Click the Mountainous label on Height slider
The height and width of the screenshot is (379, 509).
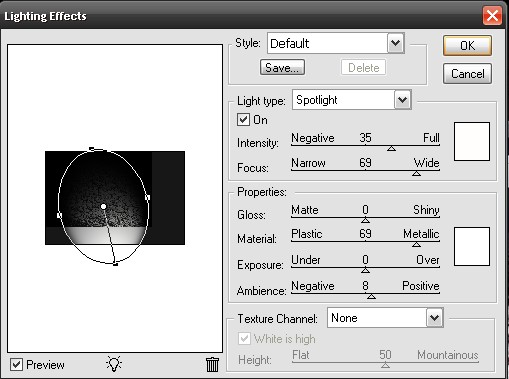click(448, 355)
